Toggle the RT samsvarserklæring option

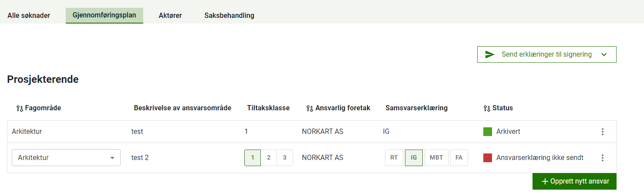(394, 158)
